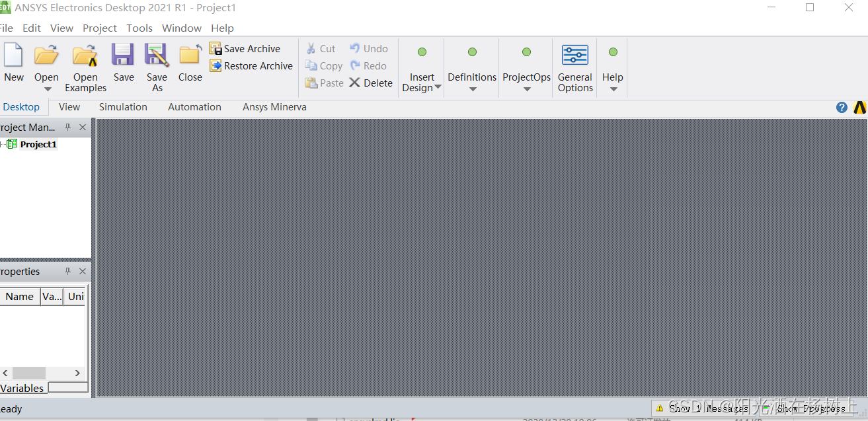
Task: Open the Edit menu
Action: (x=32, y=28)
